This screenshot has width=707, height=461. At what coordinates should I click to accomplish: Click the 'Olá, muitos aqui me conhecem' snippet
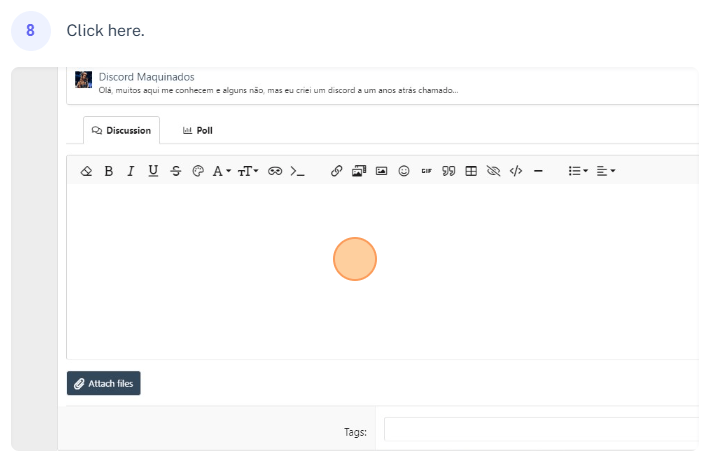278,90
